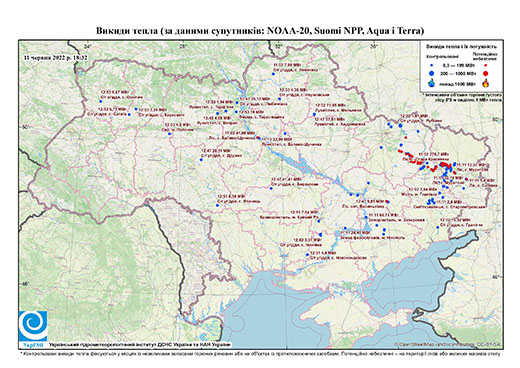Select the red marker labeled 9,81 МВт
Viewport: 520px width, 368px height.
pos(387,202)
